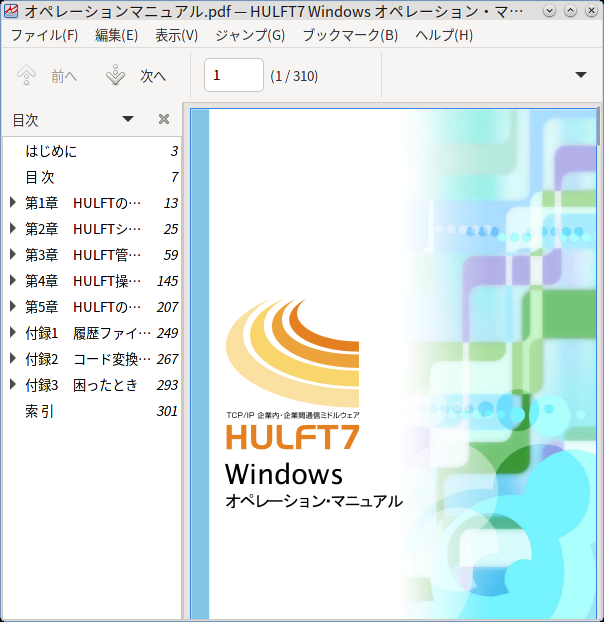
Task: Open the ヘルプ(H) menu
Action: pyautogui.click(x=444, y=35)
